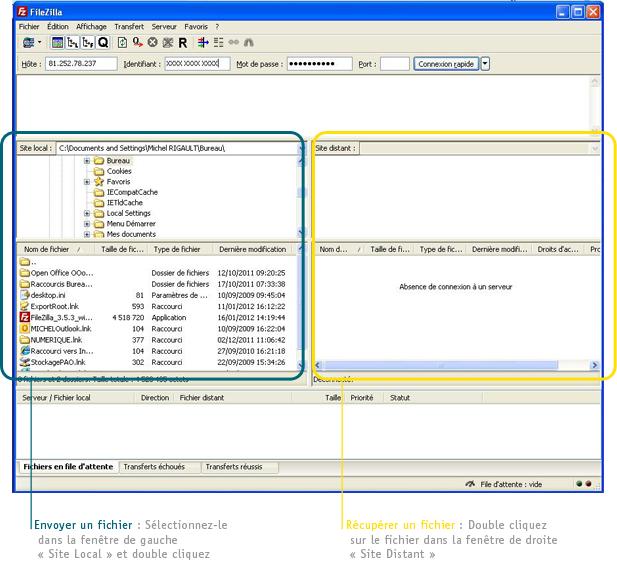Open the Transfert menu
Viewport: 617px width, 566px height.
129,27
